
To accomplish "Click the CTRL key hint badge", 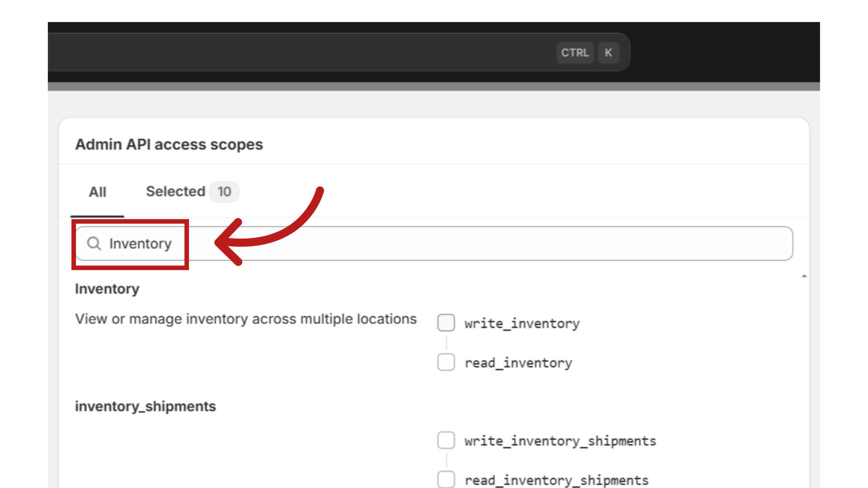I will [x=575, y=53].
